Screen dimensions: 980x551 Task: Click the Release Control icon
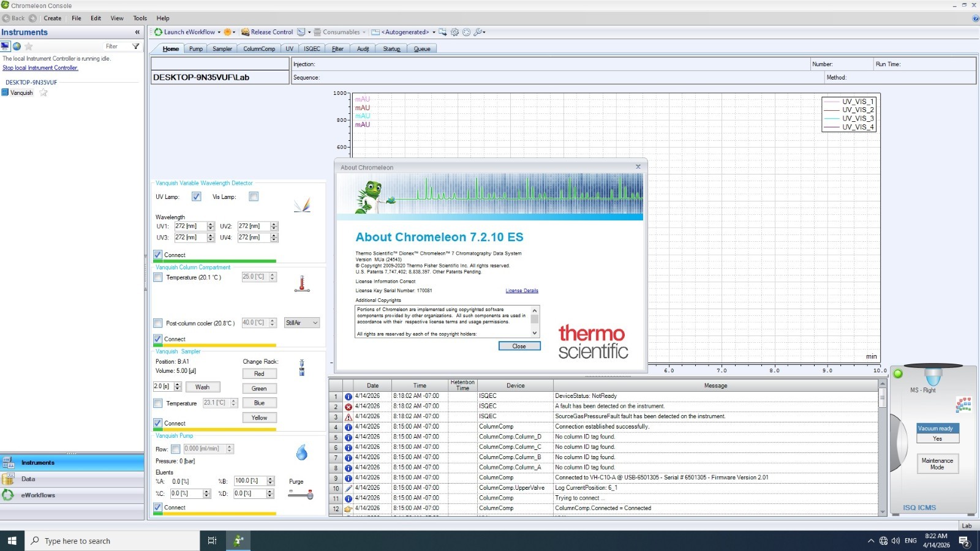pyautogui.click(x=245, y=32)
